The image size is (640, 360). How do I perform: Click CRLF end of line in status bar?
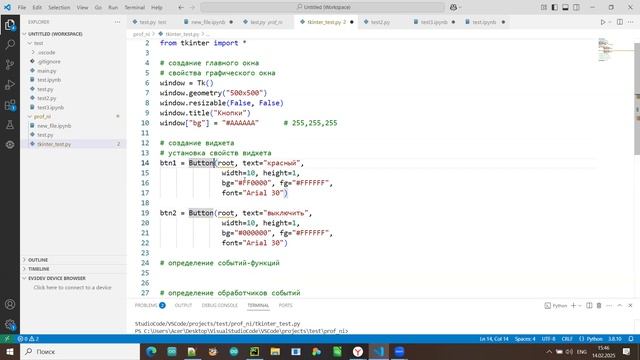coord(567,339)
